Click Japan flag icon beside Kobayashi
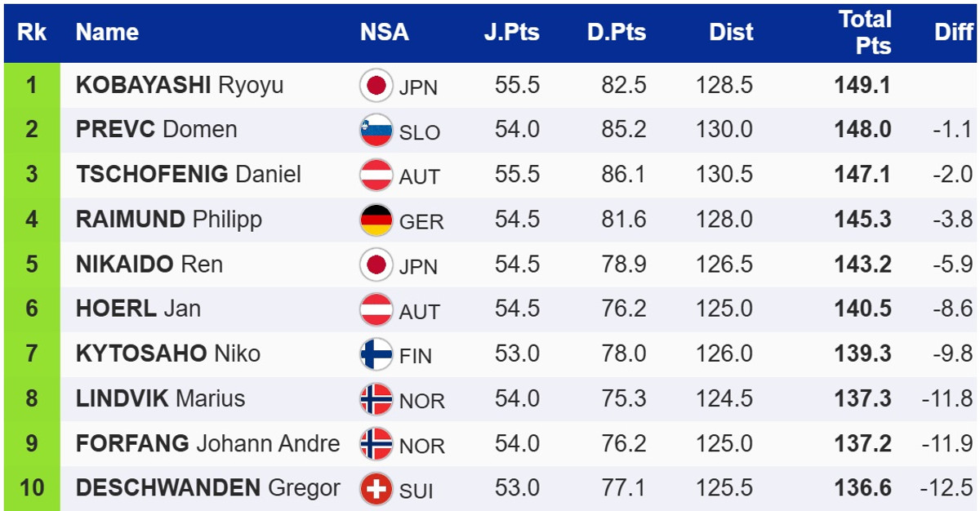The image size is (980, 511). pyautogui.click(x=376, y=86)
